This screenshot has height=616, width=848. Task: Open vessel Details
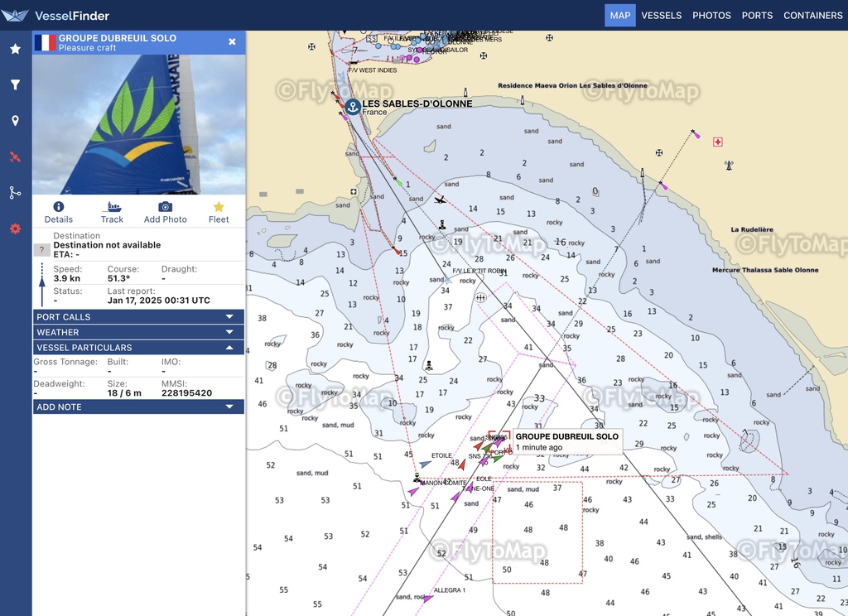click(x=59, y=212)
